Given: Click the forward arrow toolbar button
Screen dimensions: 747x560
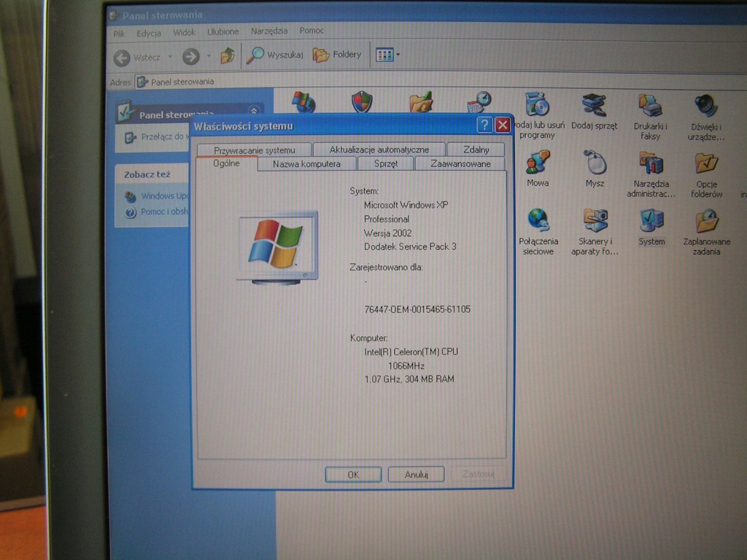Looking at the screenshot, I should tap(191, 57).
